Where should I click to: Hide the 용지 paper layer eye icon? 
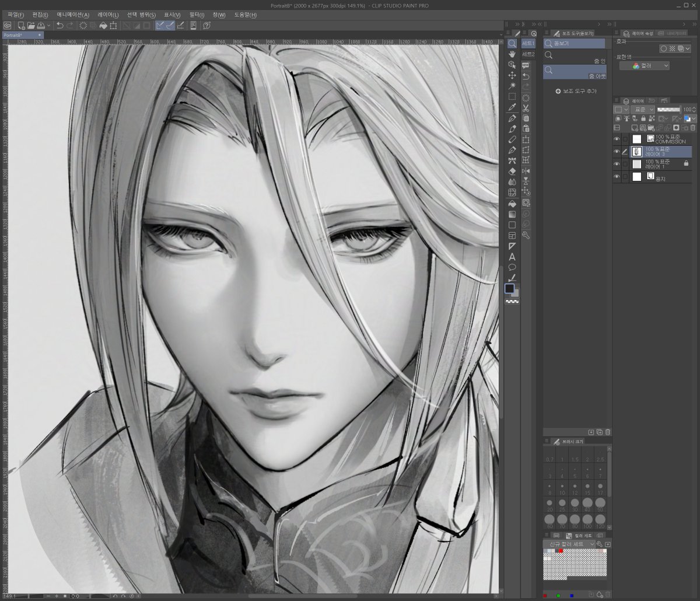(617, 176)
